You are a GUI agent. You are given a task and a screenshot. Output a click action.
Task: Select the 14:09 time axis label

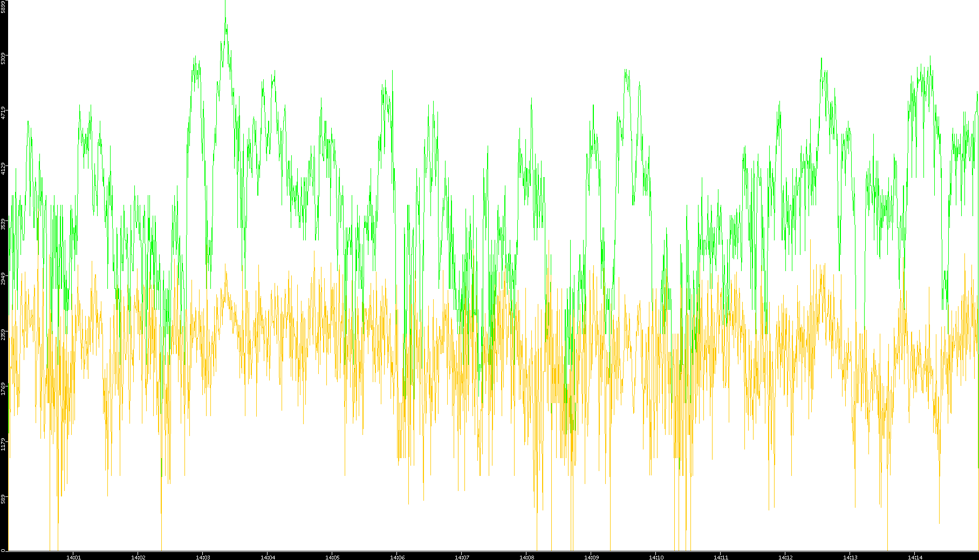pos(591,557)
